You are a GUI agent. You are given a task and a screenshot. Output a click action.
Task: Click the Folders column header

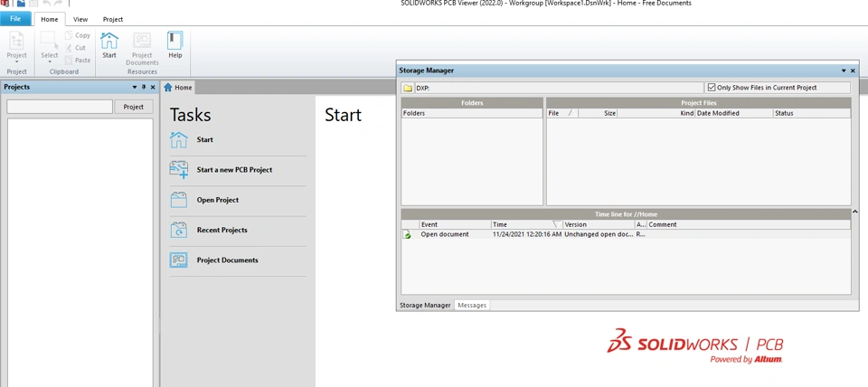click(472, 113)
